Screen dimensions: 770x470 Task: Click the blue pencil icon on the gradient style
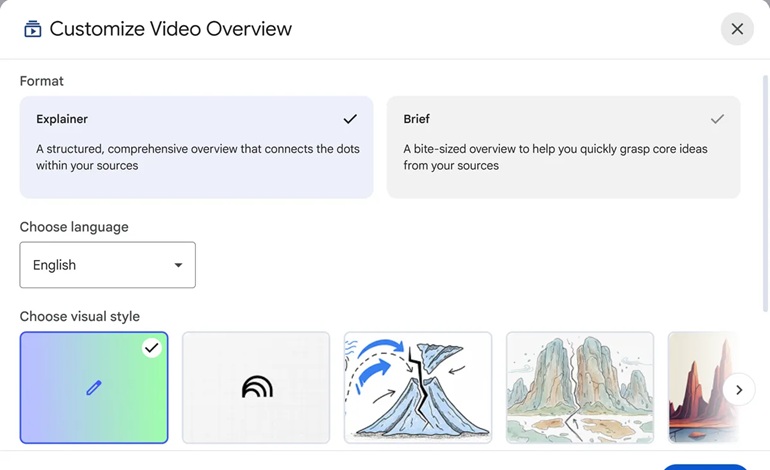coord(94,387)
